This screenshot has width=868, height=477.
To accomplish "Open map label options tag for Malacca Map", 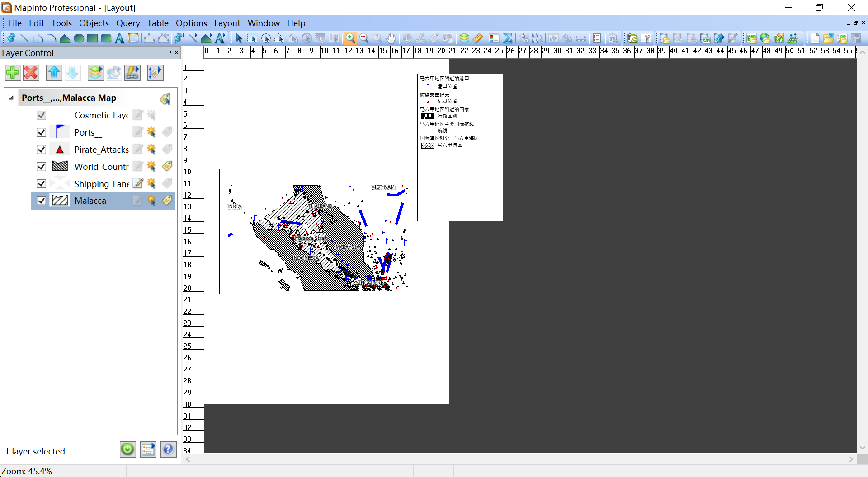I will [165, 98].
